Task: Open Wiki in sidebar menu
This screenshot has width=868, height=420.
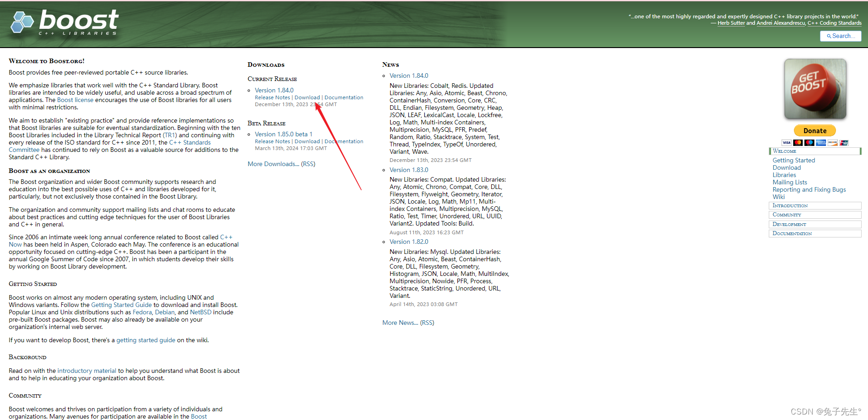Action: [778, 197]
